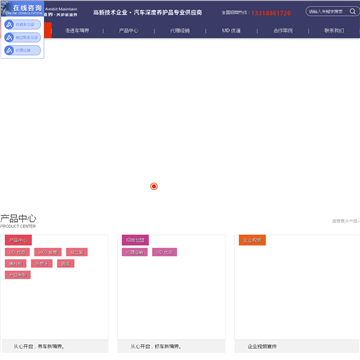Click the PRODUCT CENTER subtitle

18,226
